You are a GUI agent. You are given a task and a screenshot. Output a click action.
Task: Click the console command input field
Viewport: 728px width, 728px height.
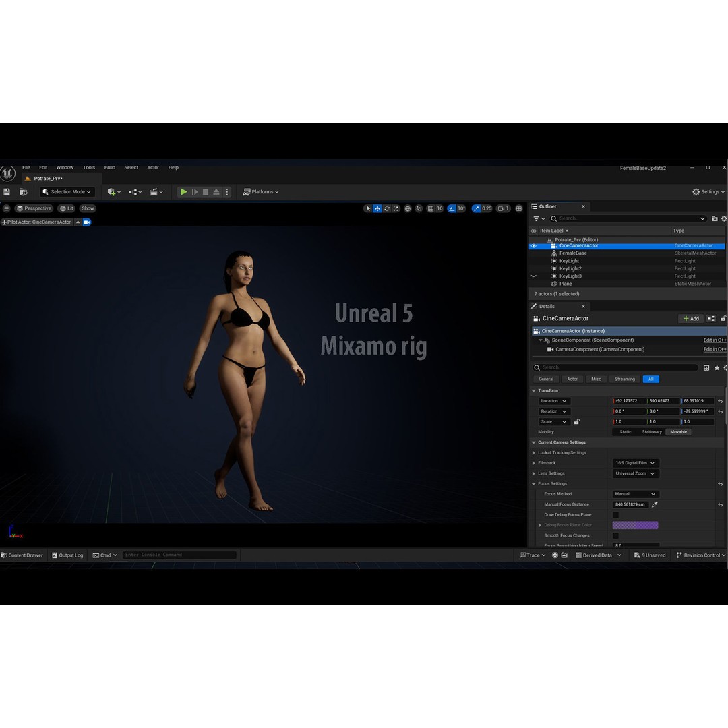click(179, 555)
